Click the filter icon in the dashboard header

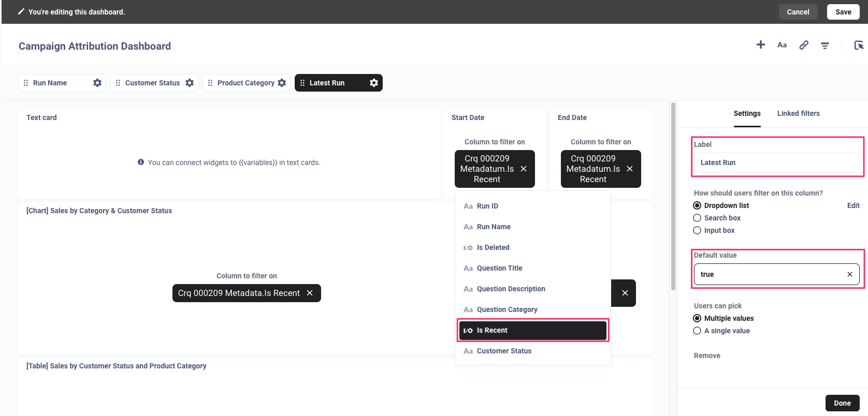click(x=824, y=46)
